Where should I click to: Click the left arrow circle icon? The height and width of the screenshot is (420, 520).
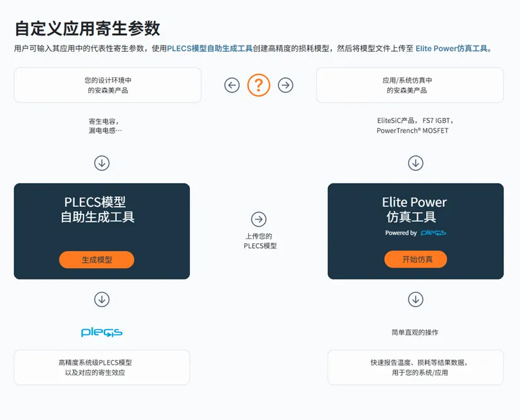232,85
